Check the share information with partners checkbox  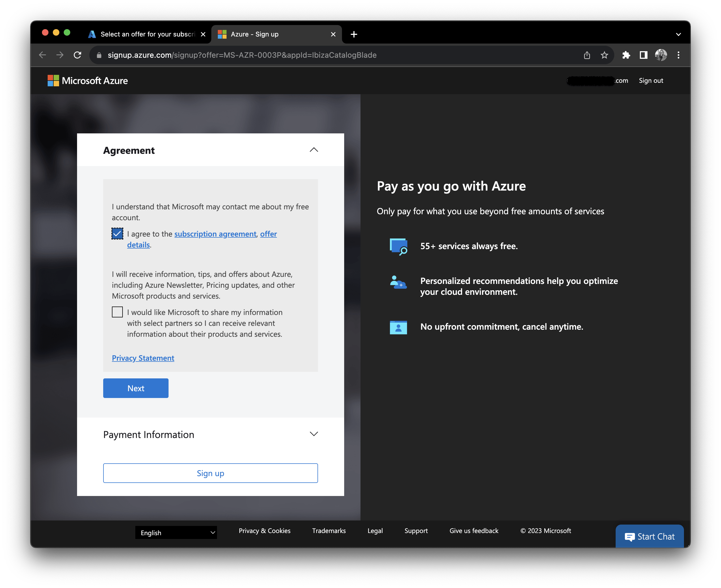click(x=117, y=312)
